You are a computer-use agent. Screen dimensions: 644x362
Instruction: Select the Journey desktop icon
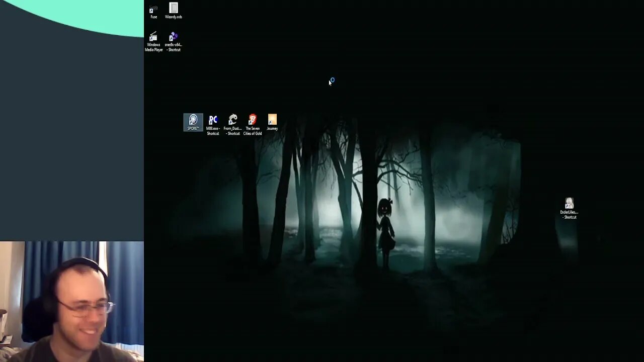272,122
